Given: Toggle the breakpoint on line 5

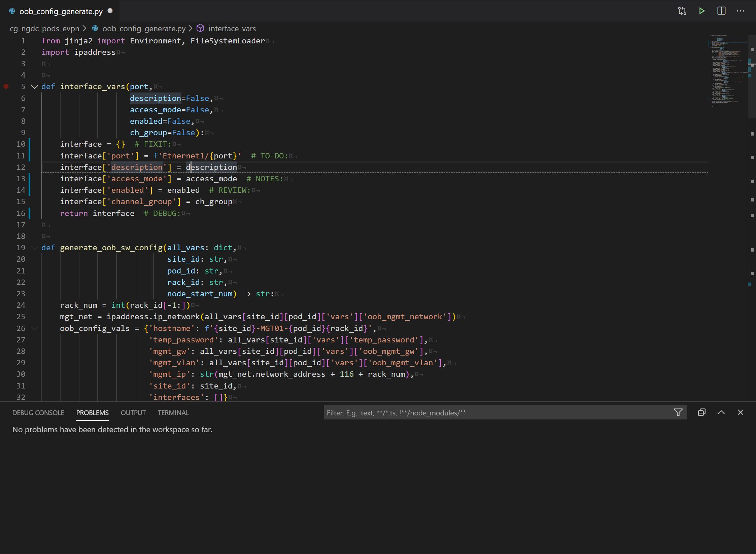Looking at the screenshot, I should tap(6, 86).
